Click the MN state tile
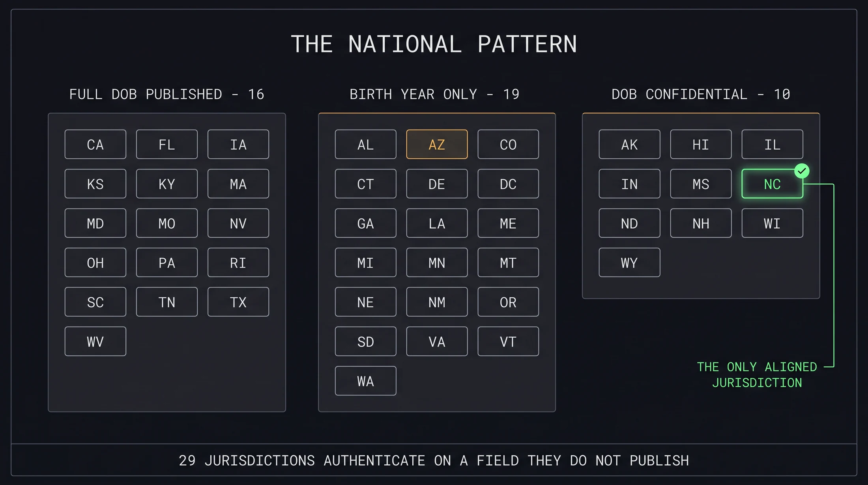Image resolution: width=868 pixels, height=485 pixels. tap(437, 262)
